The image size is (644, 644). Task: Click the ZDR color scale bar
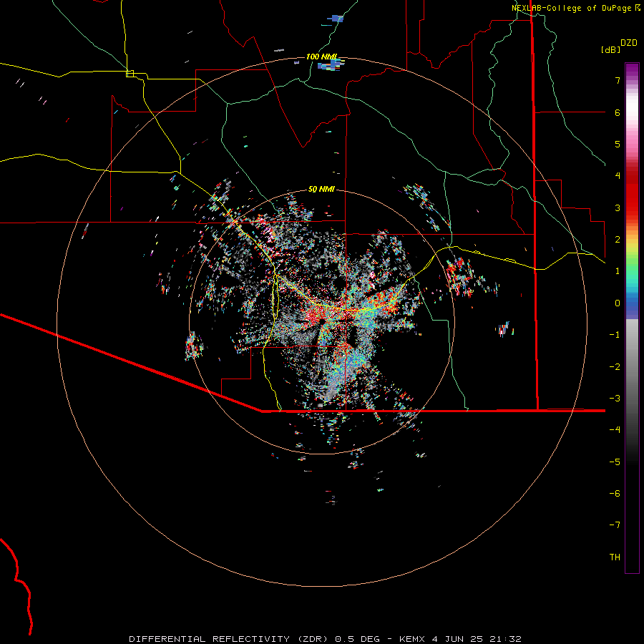tap(632, 318)
